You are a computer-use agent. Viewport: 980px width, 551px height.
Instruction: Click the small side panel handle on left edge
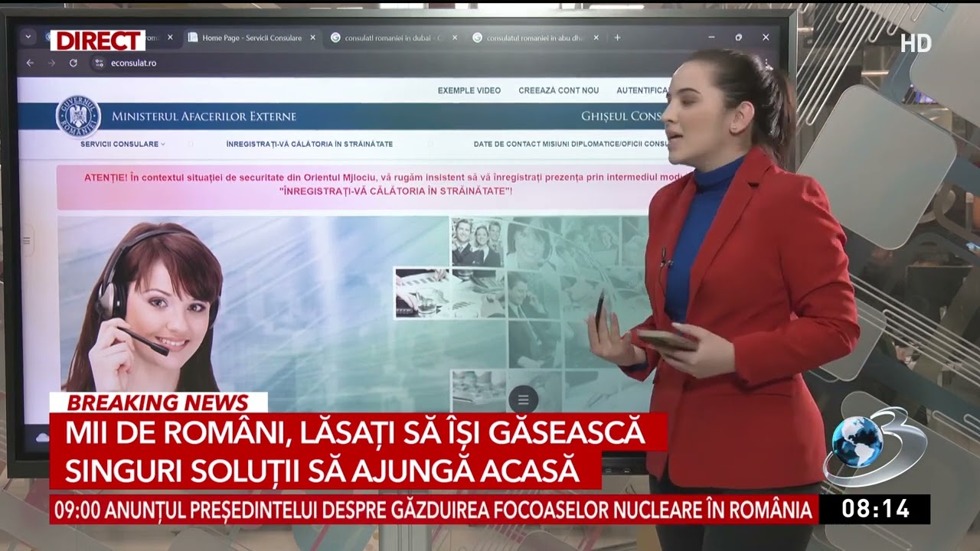tap(27, 241)
